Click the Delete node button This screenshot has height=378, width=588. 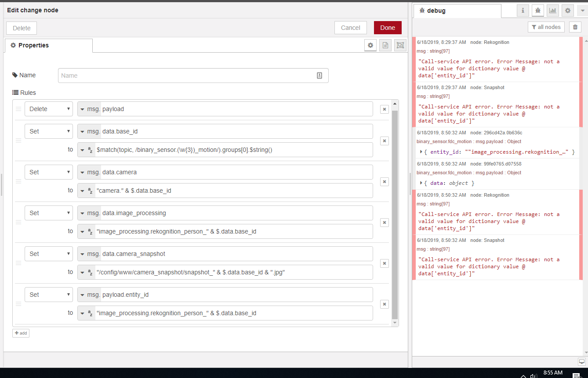coord(22,28)
